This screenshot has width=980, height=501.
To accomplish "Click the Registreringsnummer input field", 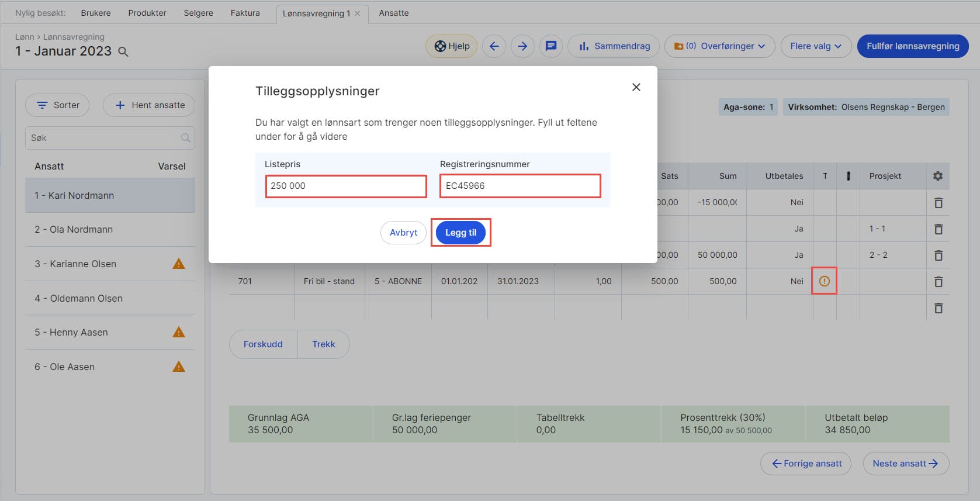I will (x=520, y=186).
